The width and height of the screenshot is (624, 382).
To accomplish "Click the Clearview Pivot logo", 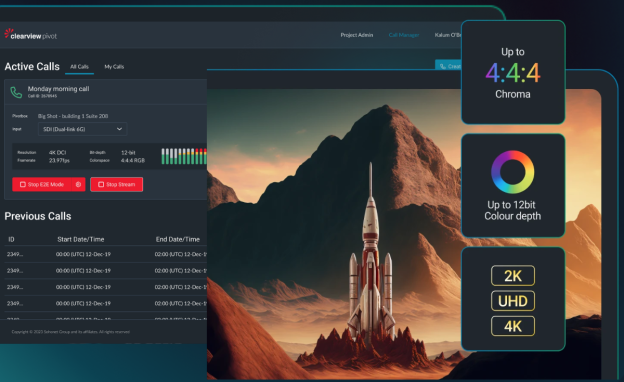I will click(x=31, y=35).
